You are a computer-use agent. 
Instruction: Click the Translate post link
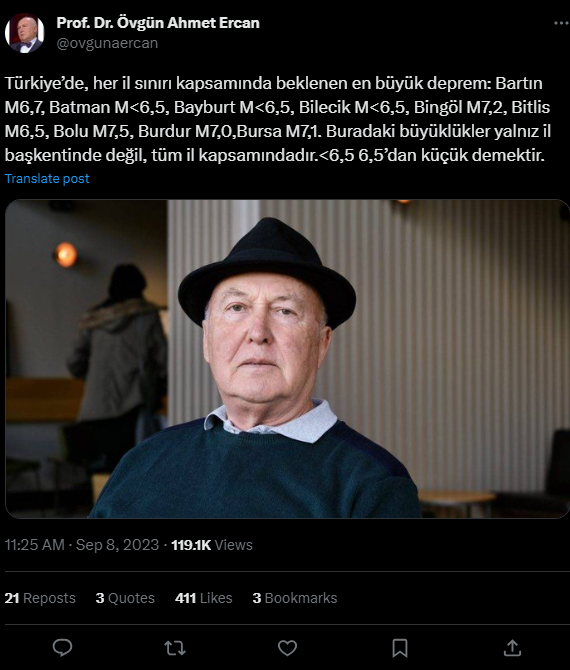click(x=47, y=179)
